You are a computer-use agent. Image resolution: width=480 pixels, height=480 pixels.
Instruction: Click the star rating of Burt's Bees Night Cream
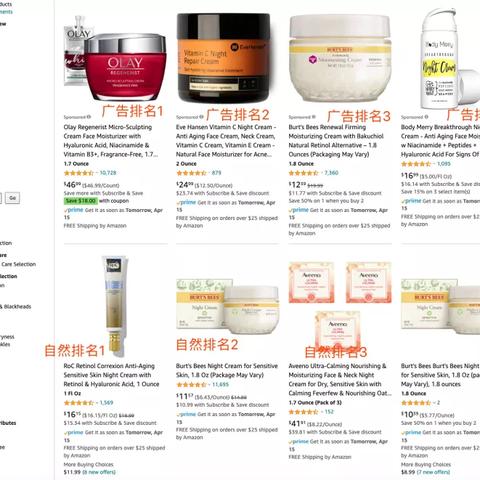191,385
